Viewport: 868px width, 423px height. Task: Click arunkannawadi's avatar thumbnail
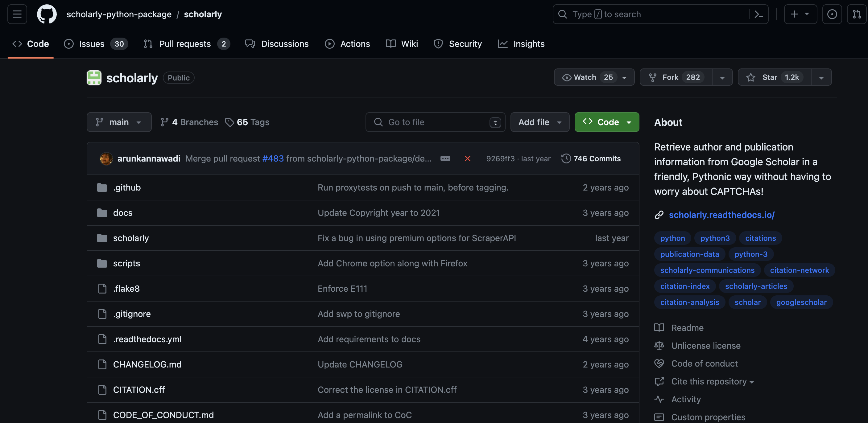point(106,158)
